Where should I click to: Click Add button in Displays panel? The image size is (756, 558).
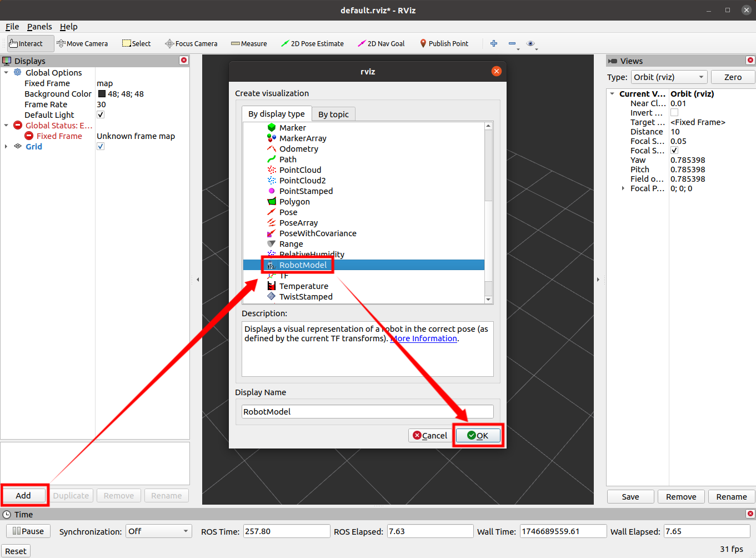23,495
